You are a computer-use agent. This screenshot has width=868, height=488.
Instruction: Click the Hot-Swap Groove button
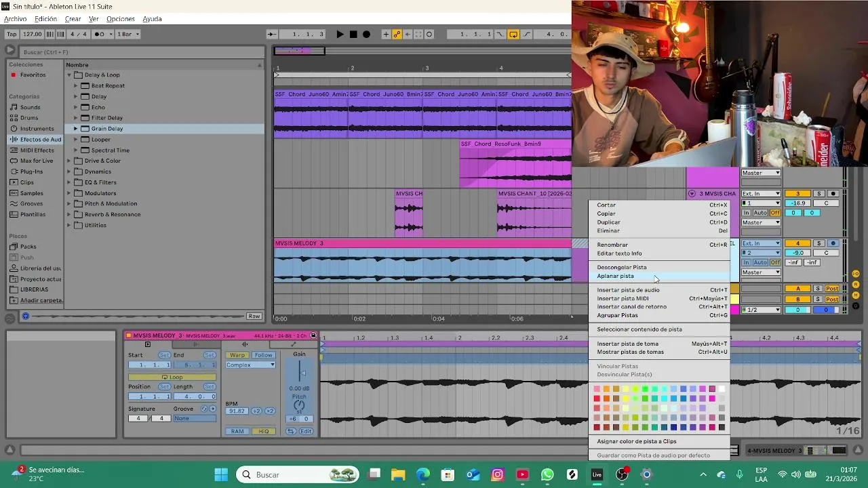204,409
